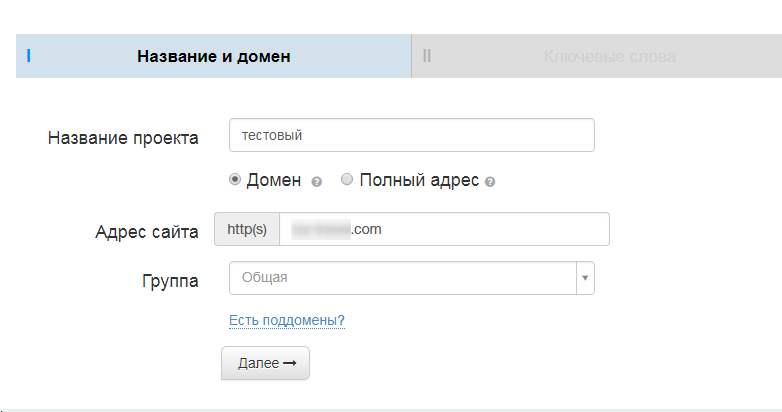Click the 'Адрес сайта' field label

147,232
